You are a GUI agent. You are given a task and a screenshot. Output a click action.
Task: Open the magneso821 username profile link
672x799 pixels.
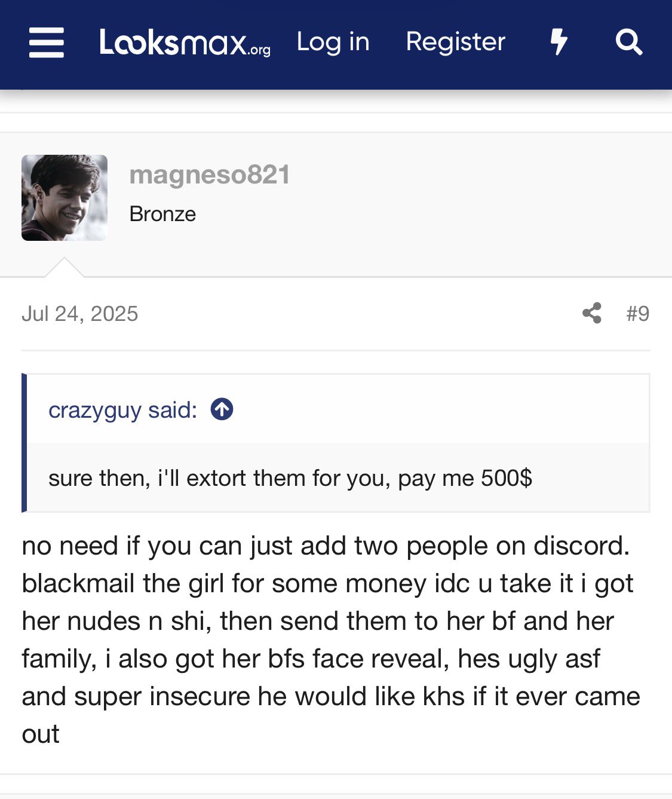click(x=210, y=175)
